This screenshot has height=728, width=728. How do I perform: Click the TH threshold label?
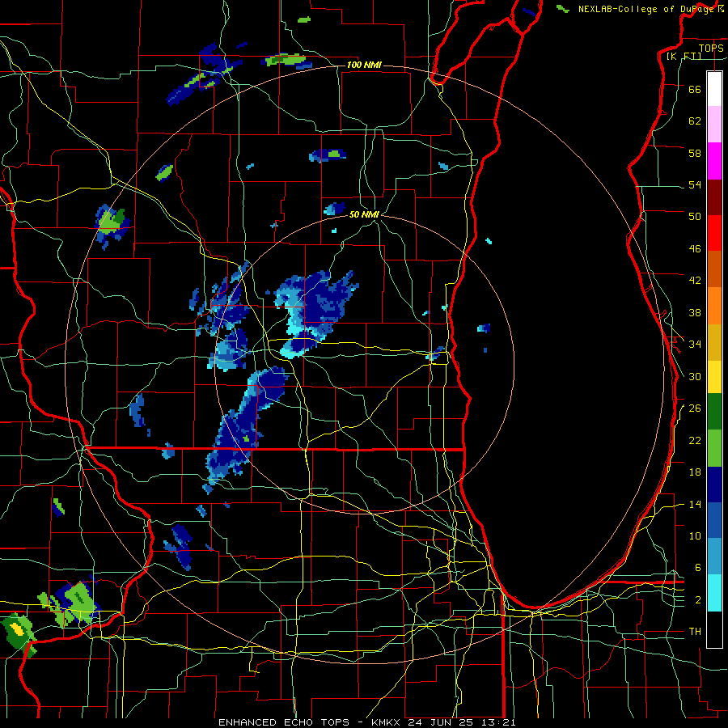click(695, 631)
